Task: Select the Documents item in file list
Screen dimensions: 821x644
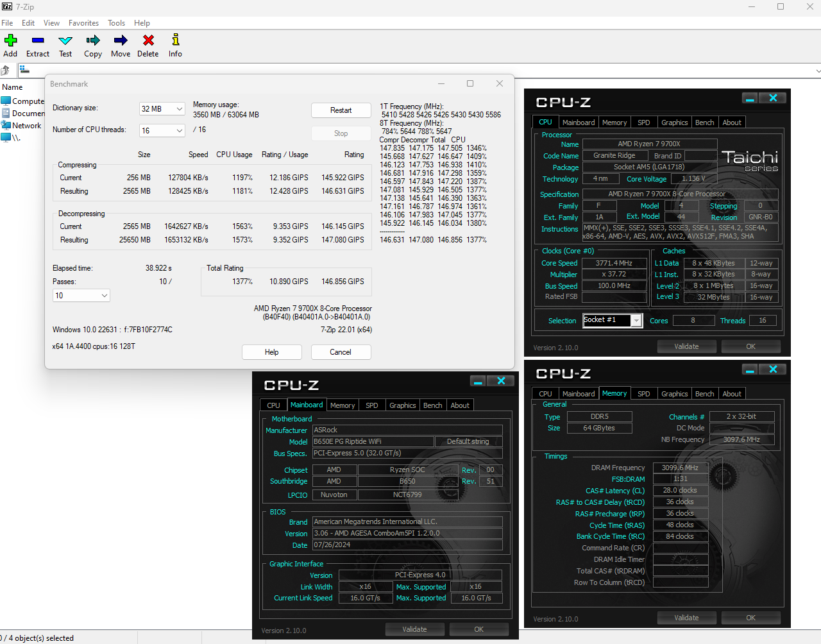Action: tap(23, 114)
